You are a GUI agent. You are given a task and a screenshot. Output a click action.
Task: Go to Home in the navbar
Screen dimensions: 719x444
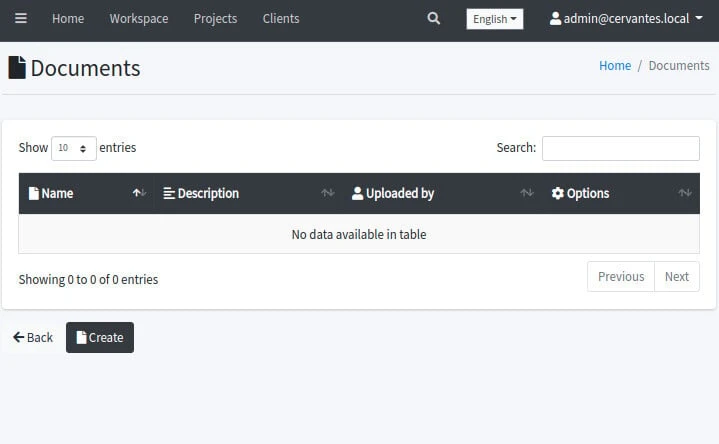tap(68, 18)
